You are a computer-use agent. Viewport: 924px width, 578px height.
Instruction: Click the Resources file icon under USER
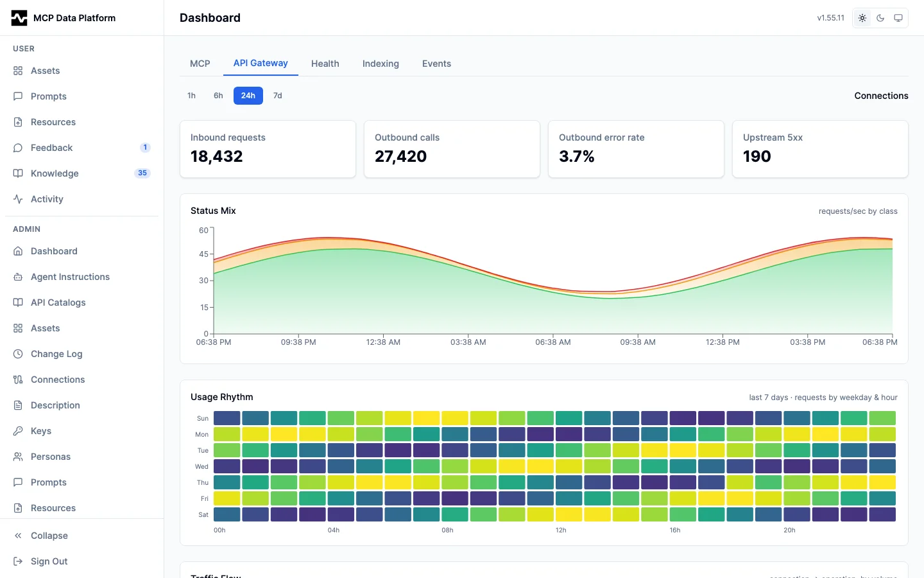(18, 122)
